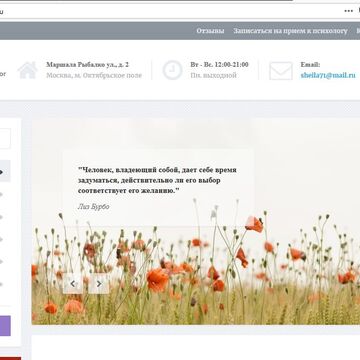This screenshot has width=360, height=360.
Task: Click the envelope email icon
Action: pos(281,71)
